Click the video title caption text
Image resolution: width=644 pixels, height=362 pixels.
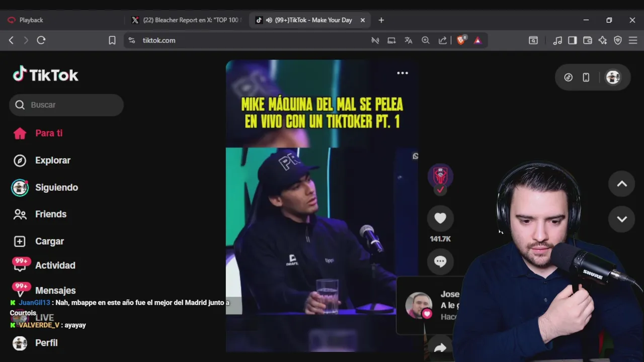[x=322, y=113]
